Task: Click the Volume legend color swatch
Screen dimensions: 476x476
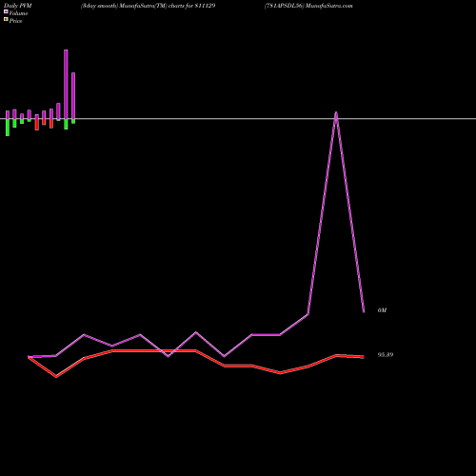Action: (x=6, y=11)
